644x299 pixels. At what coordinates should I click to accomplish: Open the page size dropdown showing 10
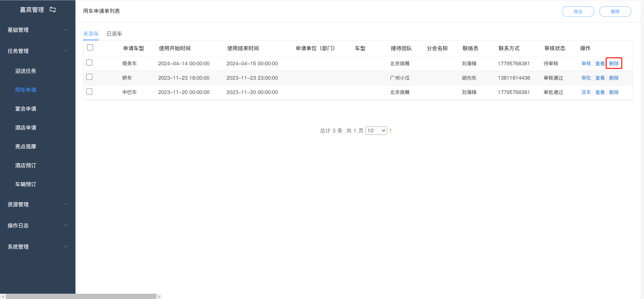376,130
